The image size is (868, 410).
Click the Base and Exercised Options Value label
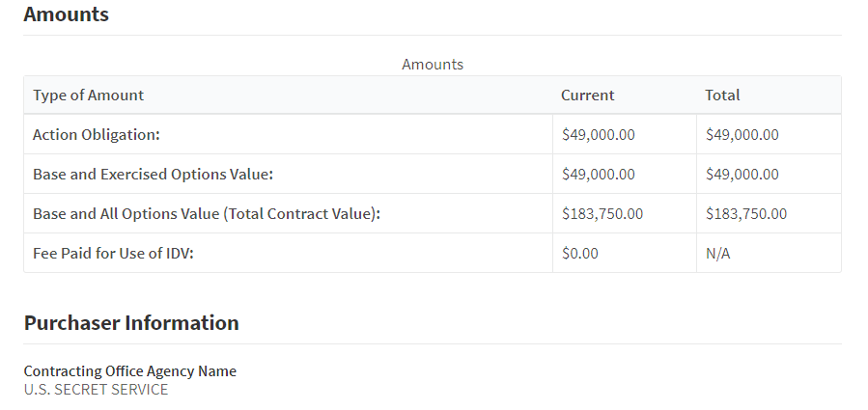click(x=154, y=175)
